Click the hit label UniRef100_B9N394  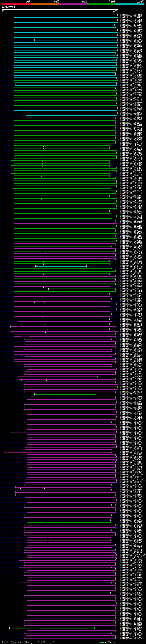pyautogui.click(x=131, y=218)
